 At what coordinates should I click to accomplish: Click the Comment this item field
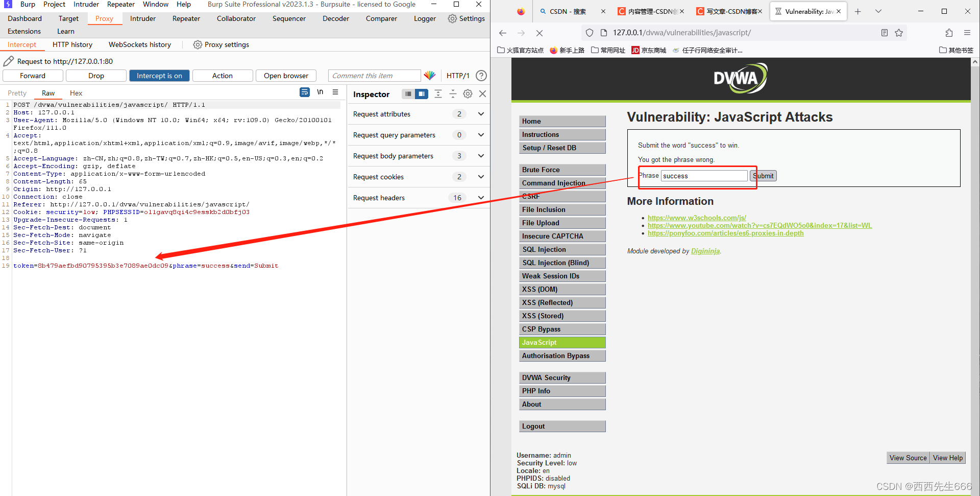[375, 76]
